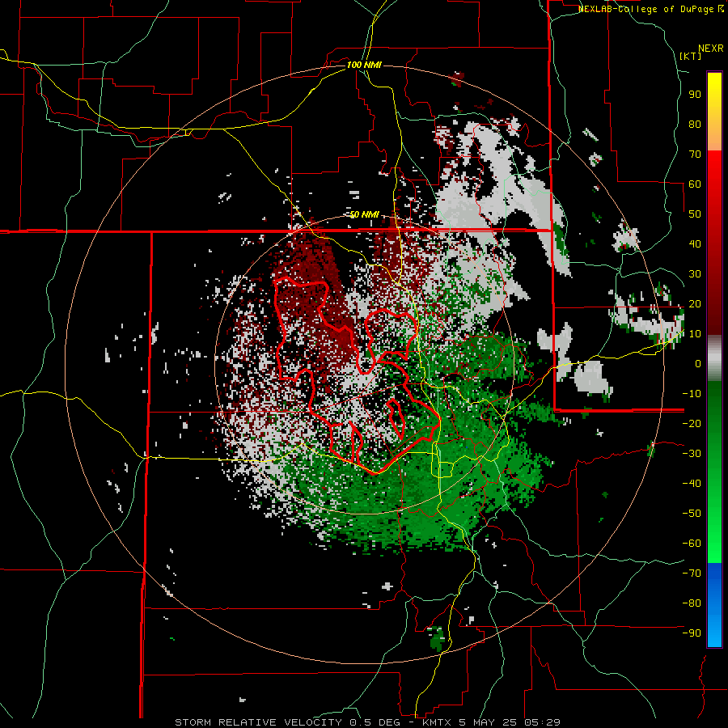The image size is (728, 728).
Task: Click the positive 50 scale label
Action: click(x=695, y=214)
